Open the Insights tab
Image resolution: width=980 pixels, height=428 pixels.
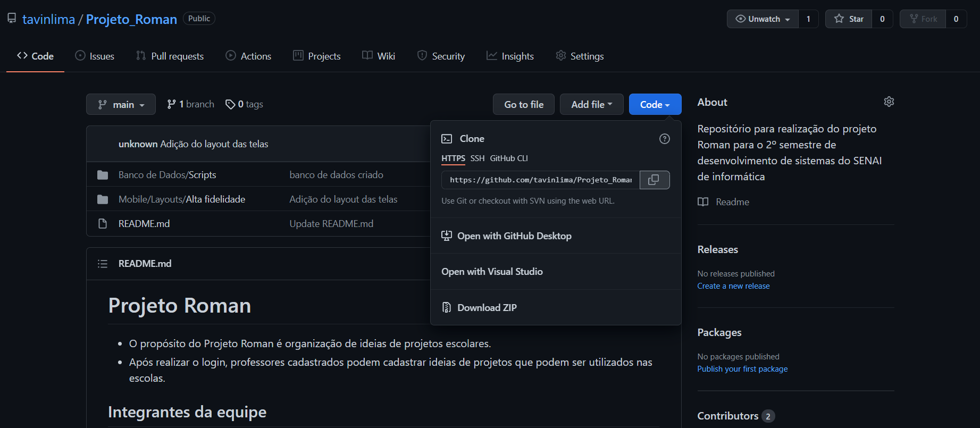(x=510, y=56)
